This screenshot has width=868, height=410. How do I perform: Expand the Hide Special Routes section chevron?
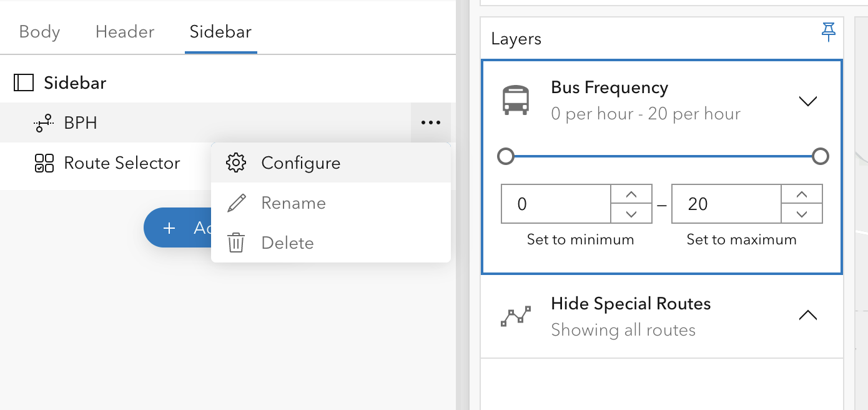808,315
